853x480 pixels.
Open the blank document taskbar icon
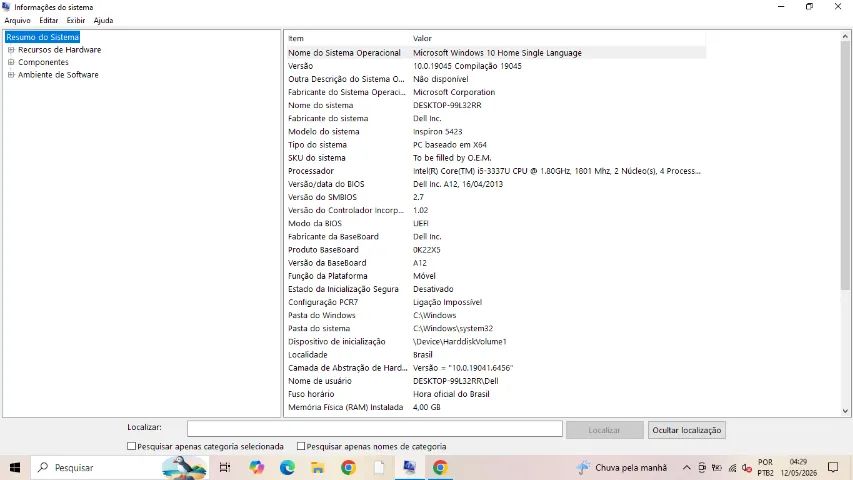click(x=379, y=467)
